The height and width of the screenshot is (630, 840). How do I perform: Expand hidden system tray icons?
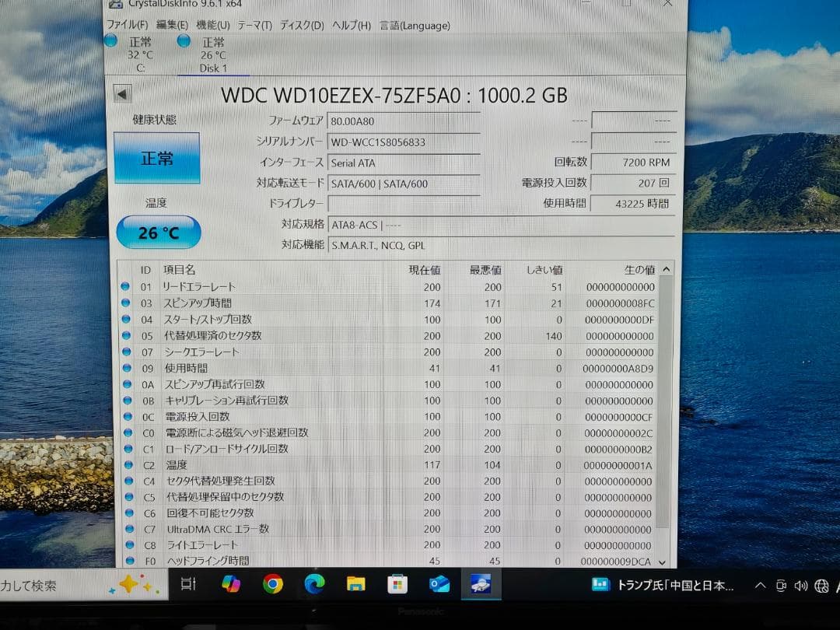[x=760, y=585]
